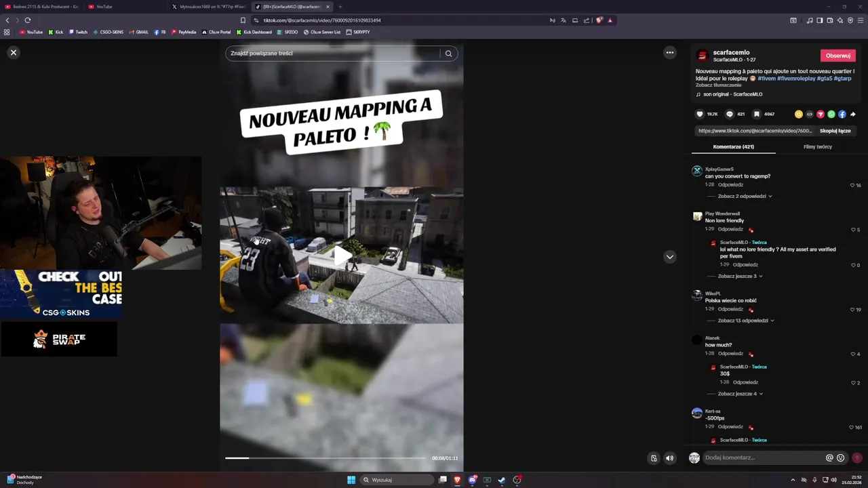
Task: Click the #fivem hashtag link
Action: coord(766,79)
